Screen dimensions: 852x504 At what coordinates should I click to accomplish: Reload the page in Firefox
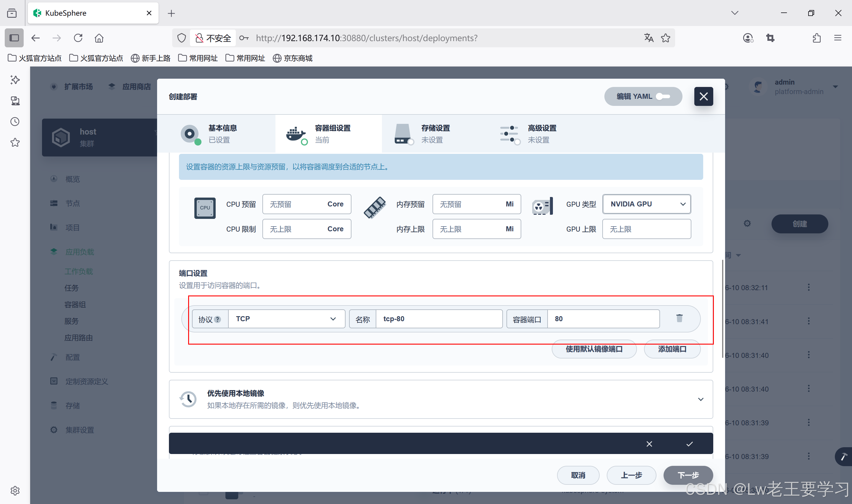[x=78, y=38]
